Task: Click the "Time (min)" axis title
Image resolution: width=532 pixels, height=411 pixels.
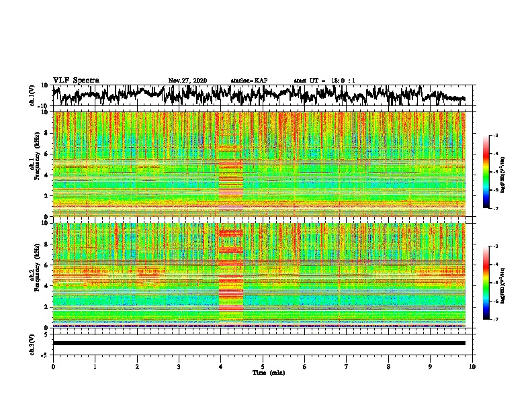Action: (269, 373)
